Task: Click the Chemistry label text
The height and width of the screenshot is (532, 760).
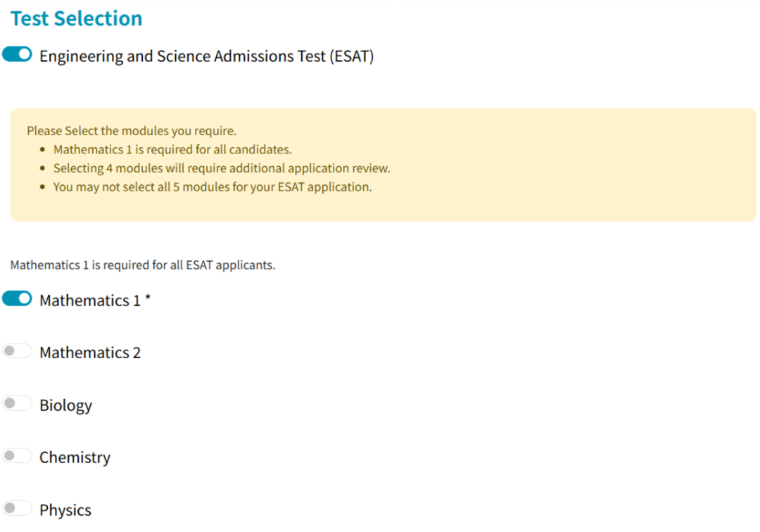Action: tap(75, 457)
